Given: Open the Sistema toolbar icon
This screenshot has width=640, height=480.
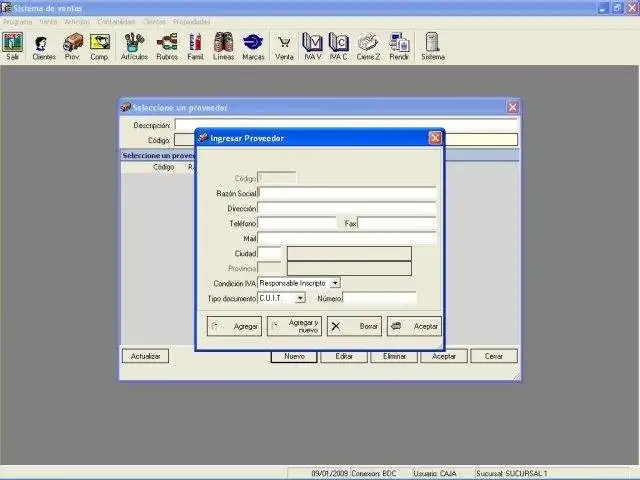Looking at the screenshot, I should coord(433,47).
